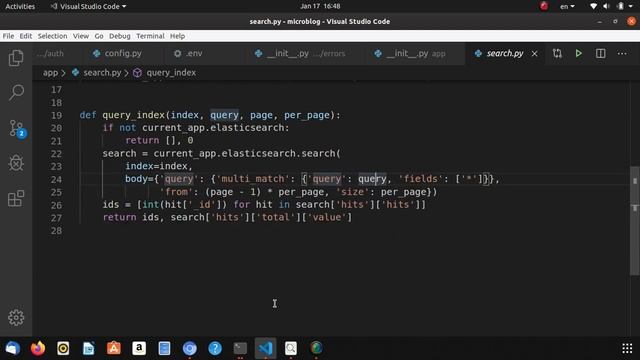Click the app folder breadcrumb
The height and width of the screenshot is (360, 640).
(x=50, y=73)
